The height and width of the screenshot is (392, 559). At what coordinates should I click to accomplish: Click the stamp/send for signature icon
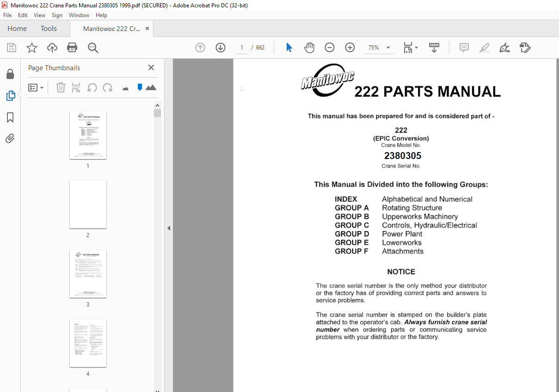(525, 48)
